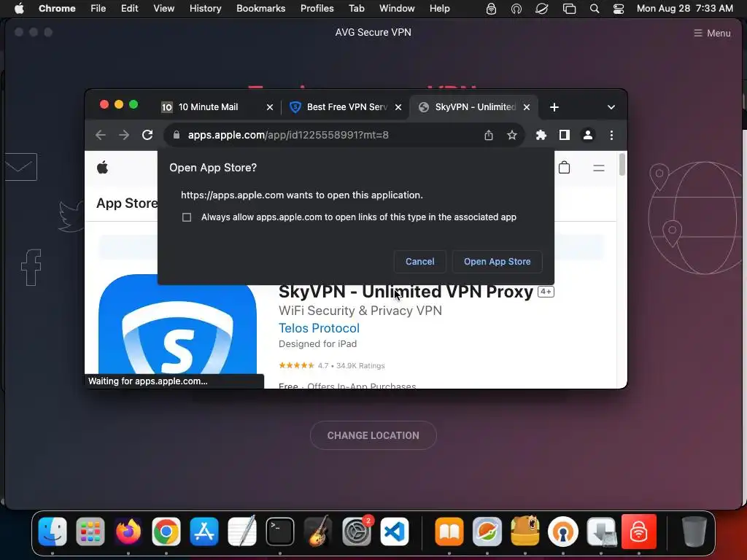This screenshot has width=747, height=560.
Task: Click the Telos Protocol developer link
Action: tap(320, 328)
